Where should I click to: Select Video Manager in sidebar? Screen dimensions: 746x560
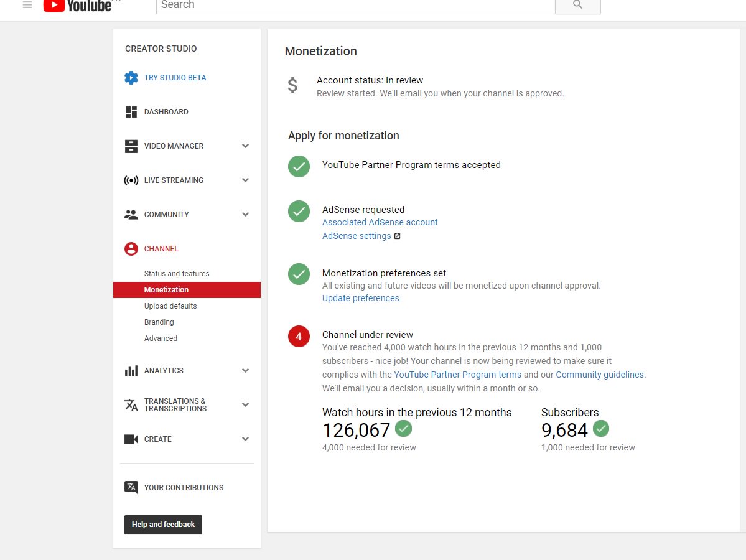(x=174, y=146)
